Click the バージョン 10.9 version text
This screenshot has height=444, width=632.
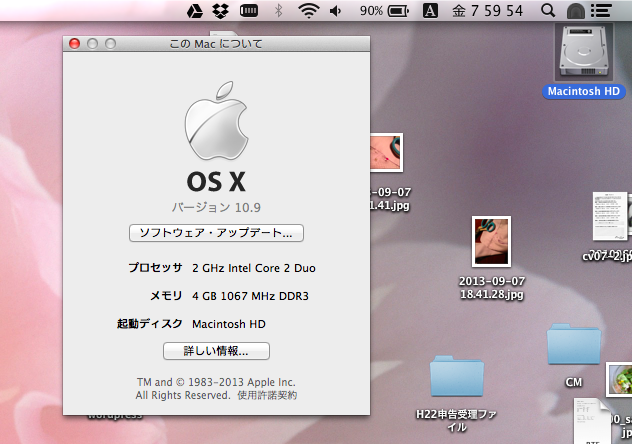216,207
